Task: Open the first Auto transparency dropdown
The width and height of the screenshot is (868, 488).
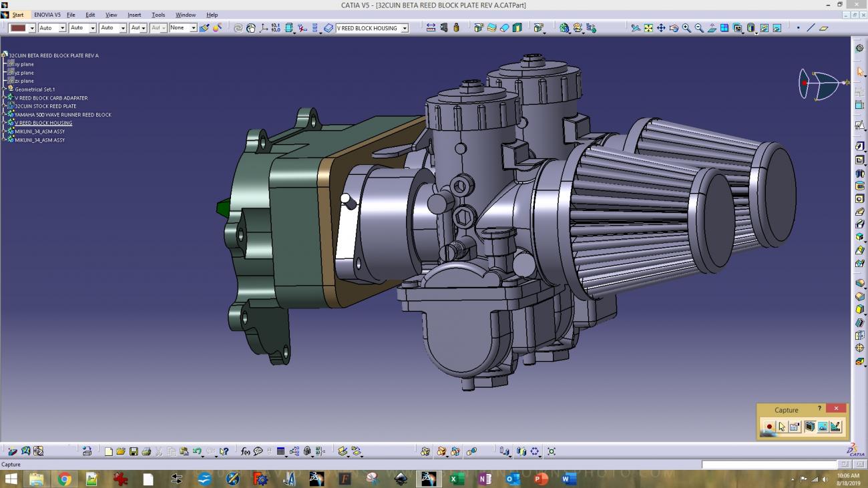Action: point(62,28)
